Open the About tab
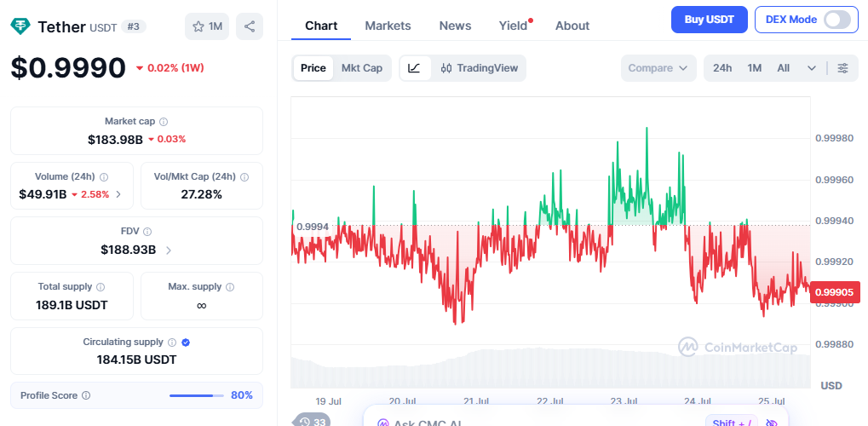This screenshot has width=868, height=426. click(572, 26)
